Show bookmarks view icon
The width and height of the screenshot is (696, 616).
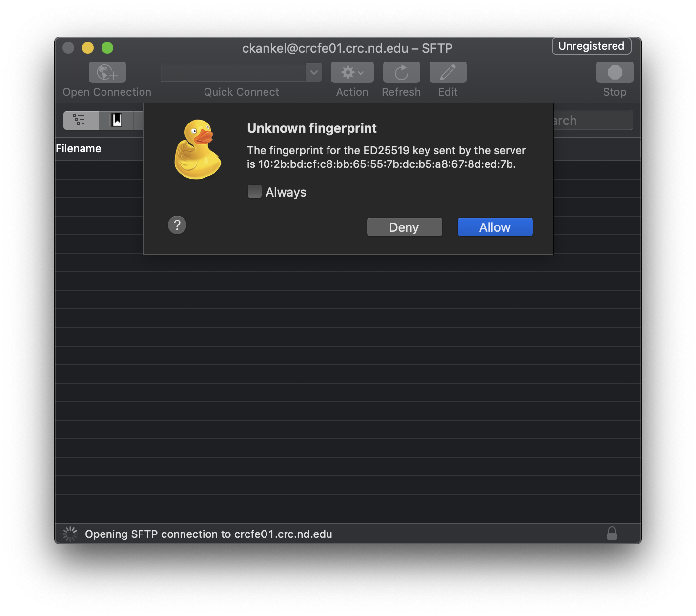pyautogui.click(x=116, y=120)
